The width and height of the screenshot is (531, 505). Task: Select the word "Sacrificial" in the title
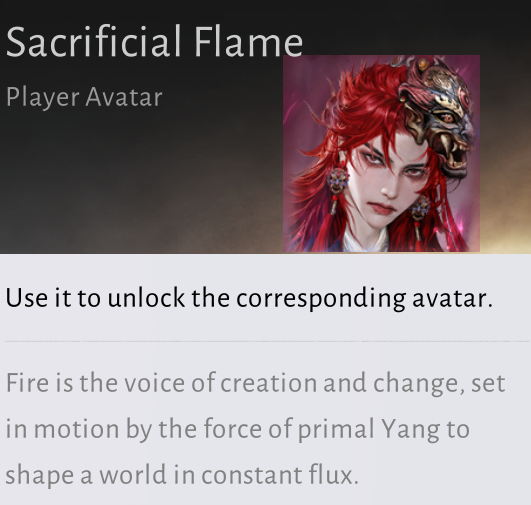coord(94,42)
